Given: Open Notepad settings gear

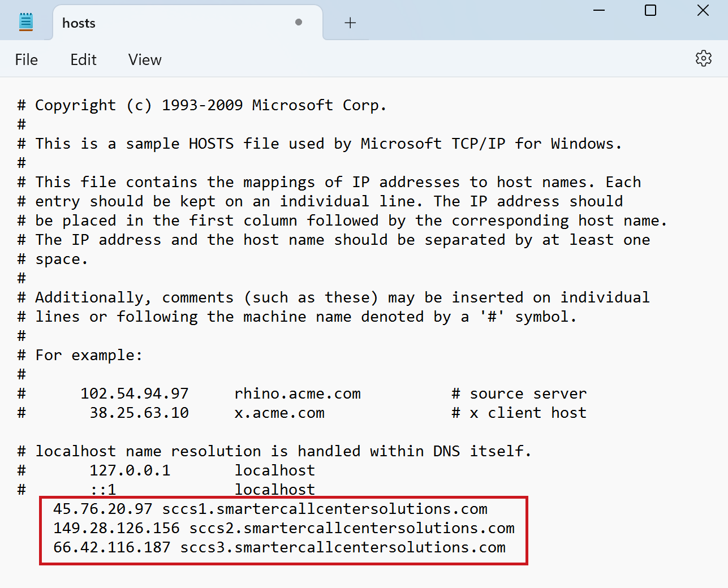Looking at the screenshot, I should [703, 58].
